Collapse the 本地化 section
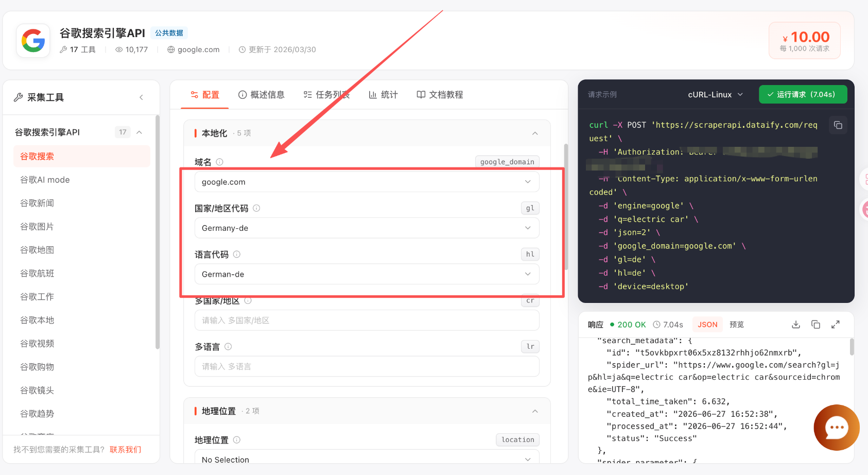868x475 pixels. (535, 133)
